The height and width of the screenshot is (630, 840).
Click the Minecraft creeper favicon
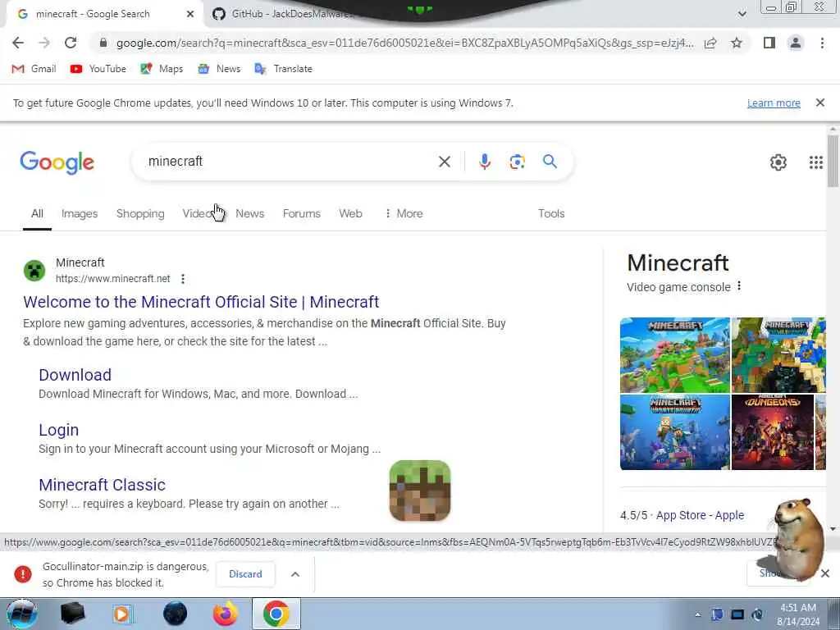pyautogui.click(x=34, y=271)
